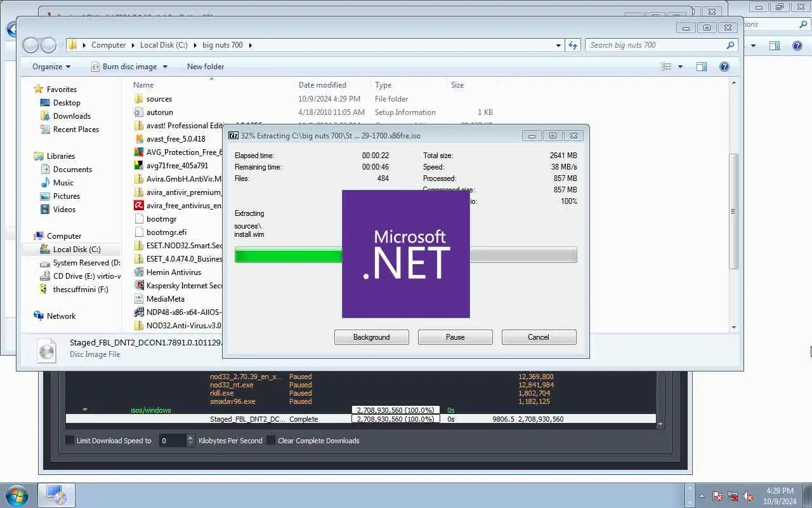Select the Kaspersky Internet Security item
812x508 pixels.
pos(178,285)
